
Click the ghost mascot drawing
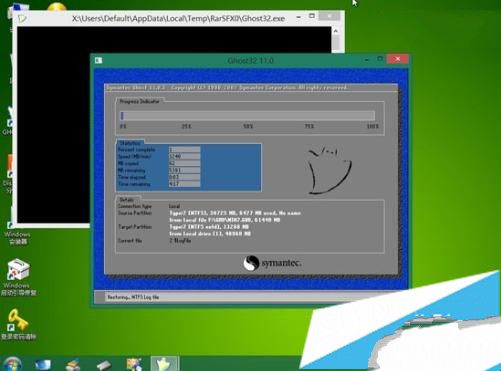329,171
